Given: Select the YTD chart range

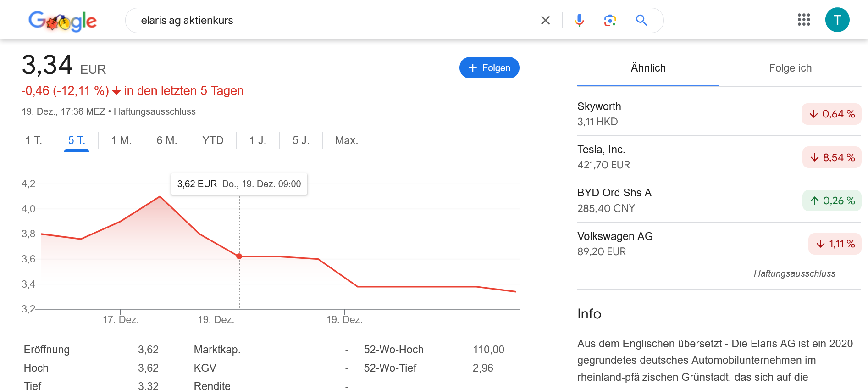Looking at the screenshot, I should point(213,140).
